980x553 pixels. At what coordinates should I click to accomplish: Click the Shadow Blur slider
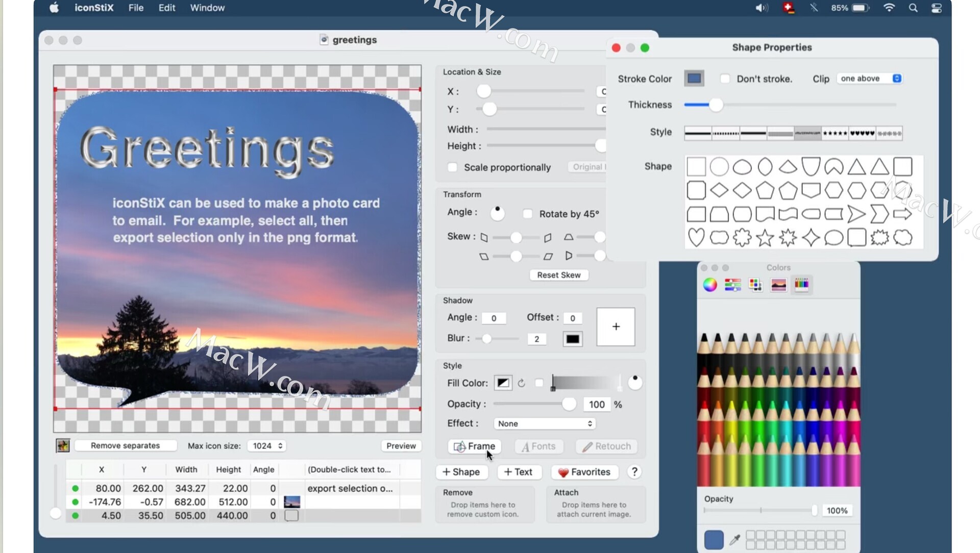tap(497, 339)
